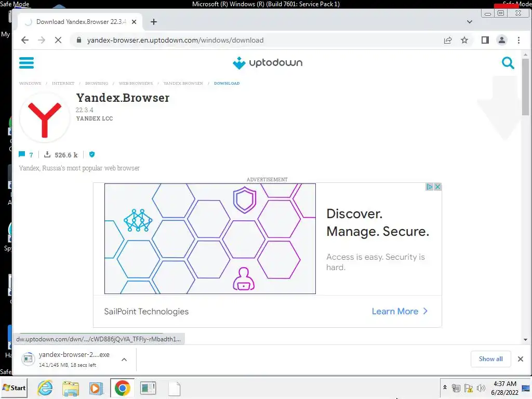Select the Download Yandex.Browser tab
Viewport: 532px width, 399px height.
point(80,22)
